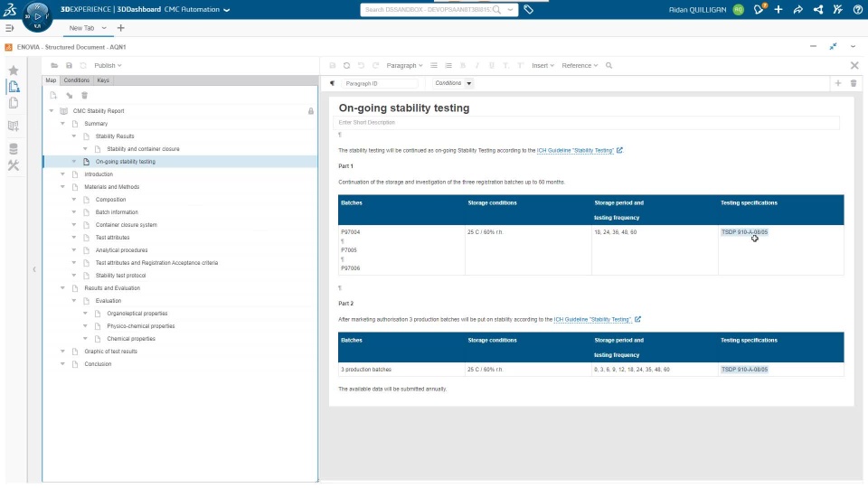This screenshot has height=488, width=868.
Task: Select Chemical properties topic
Action: coord(131,339)
